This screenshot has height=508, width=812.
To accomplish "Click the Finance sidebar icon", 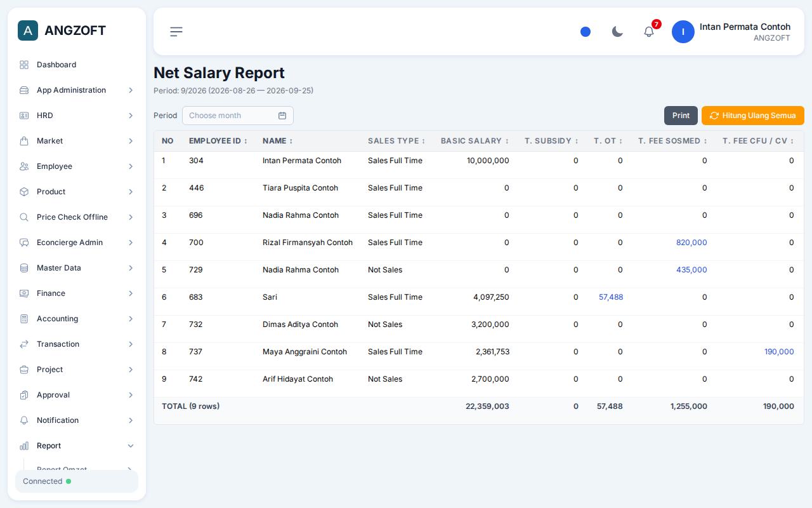I will [x=24, y=293].
